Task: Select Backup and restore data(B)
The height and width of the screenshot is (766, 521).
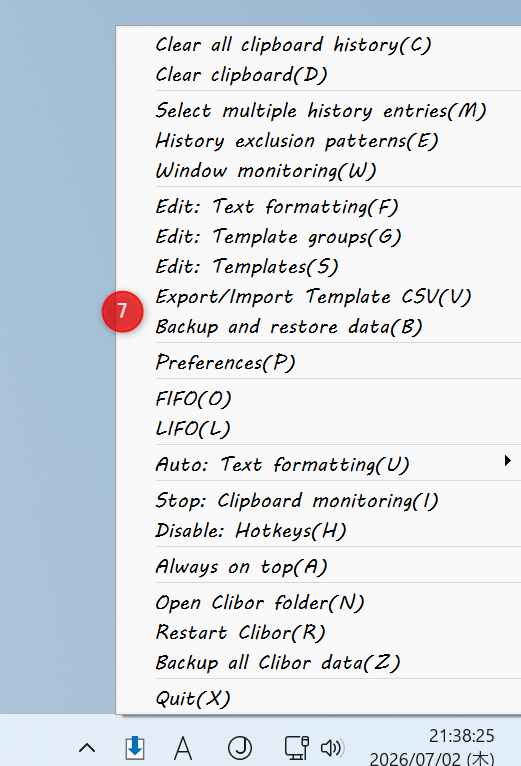Action: pos(319,326)
